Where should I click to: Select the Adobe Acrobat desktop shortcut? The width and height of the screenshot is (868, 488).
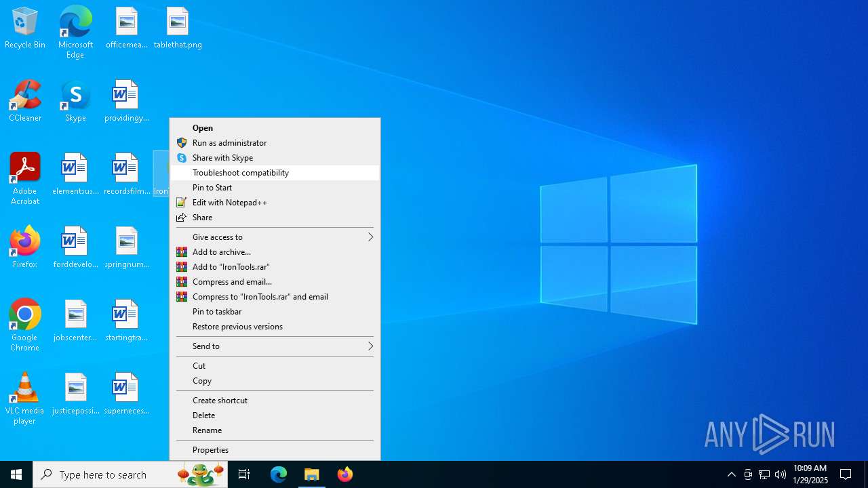(x=25, y=179)
